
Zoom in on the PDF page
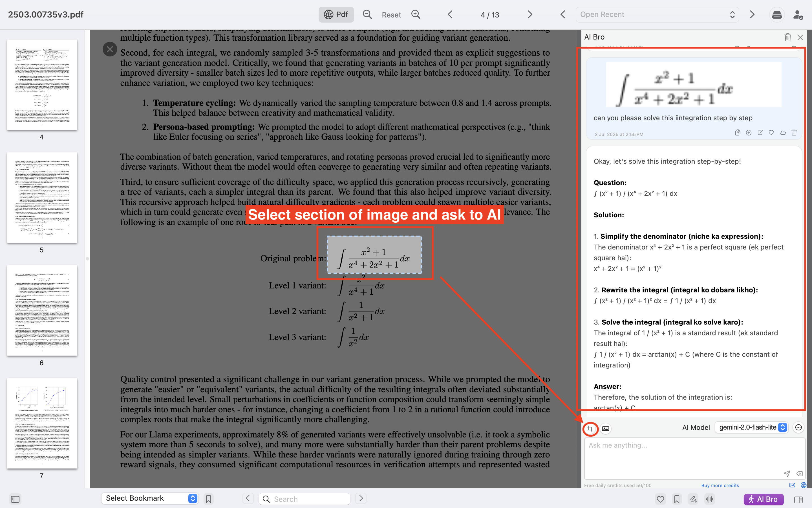[x=416, y=14]
